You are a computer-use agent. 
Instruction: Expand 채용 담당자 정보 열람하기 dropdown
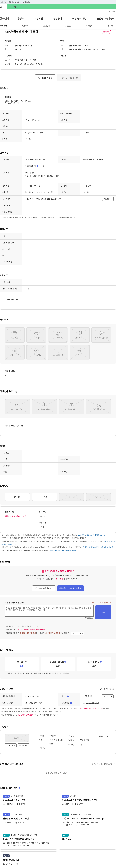pyautogui.click(x=70, y=588)
